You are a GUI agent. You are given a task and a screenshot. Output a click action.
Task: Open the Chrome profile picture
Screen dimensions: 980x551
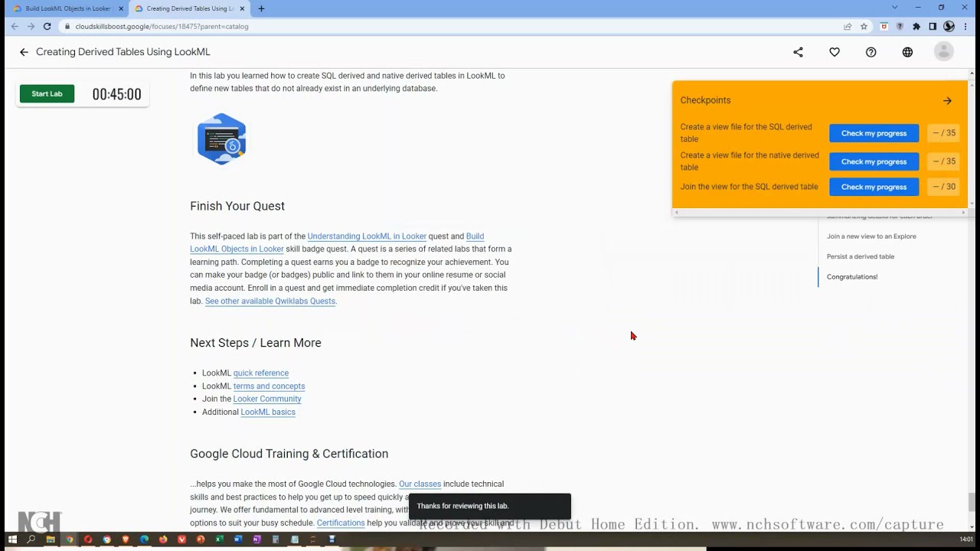coord(949,26)
